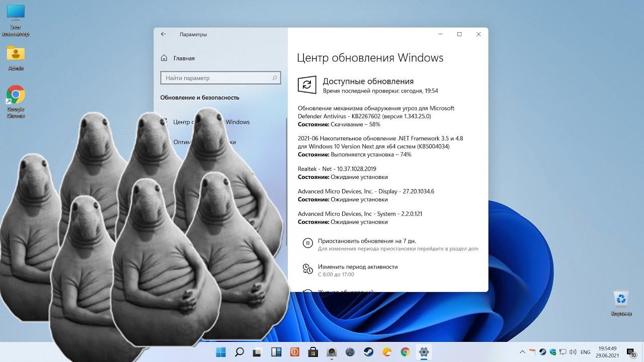The width and height of the screenshot is (644, 362).
Task: Open the clock showing 19:54:49
Action: point(607,352)
